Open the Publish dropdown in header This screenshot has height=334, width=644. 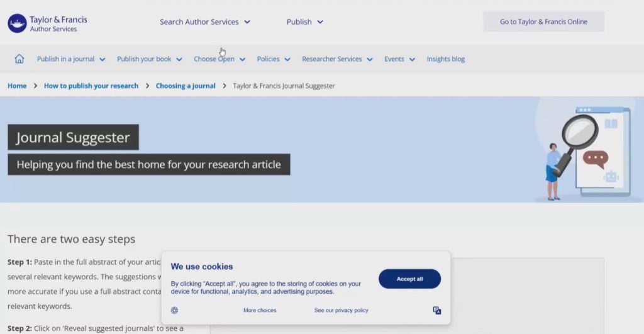click(x=304, y=22)
